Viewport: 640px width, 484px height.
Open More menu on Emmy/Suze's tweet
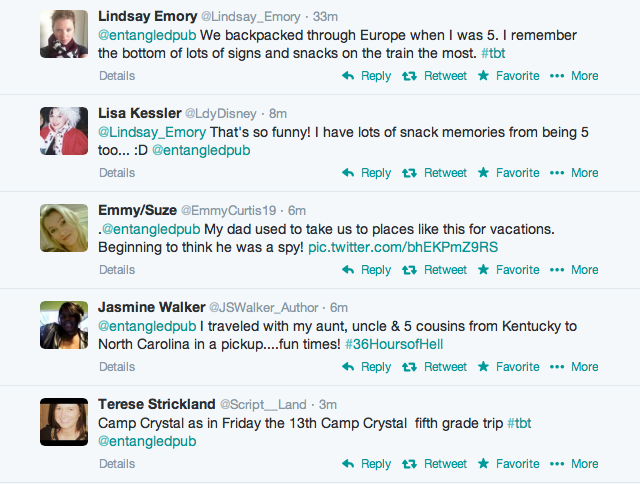574,270
